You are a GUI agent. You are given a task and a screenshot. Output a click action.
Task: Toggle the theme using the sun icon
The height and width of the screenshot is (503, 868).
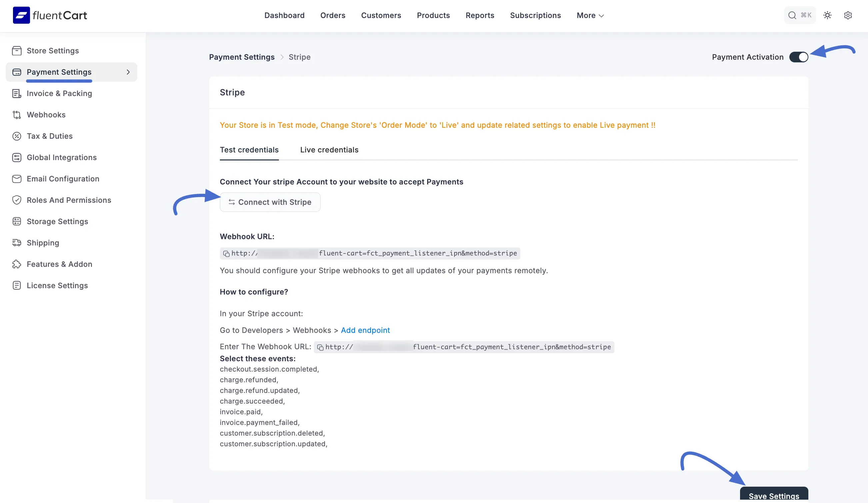[x=828, y=15]
